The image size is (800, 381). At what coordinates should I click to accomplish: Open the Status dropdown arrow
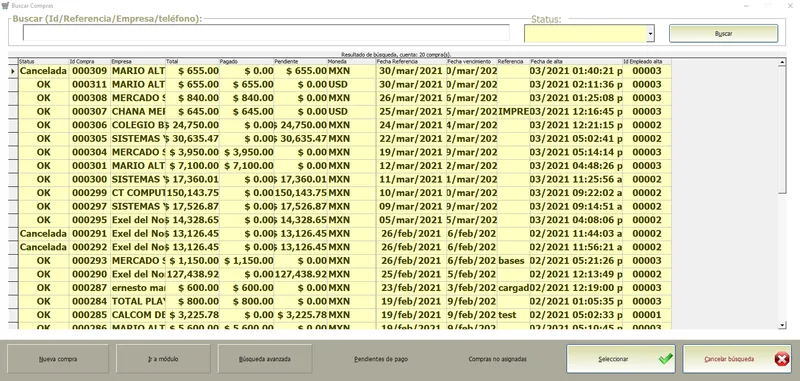point(651,34)
